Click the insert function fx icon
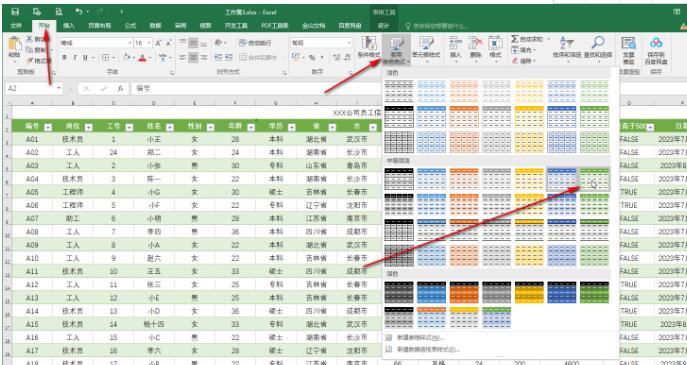 [120, 89]
